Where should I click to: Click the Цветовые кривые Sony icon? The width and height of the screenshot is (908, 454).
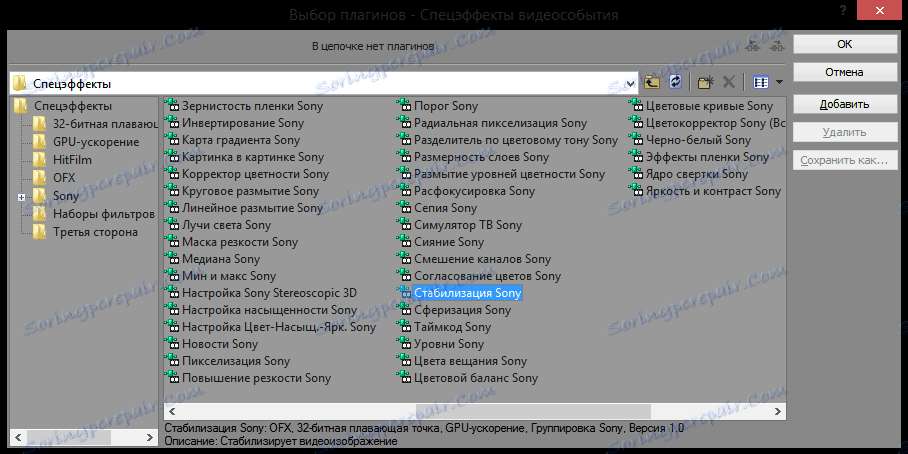tap(636, 105)
